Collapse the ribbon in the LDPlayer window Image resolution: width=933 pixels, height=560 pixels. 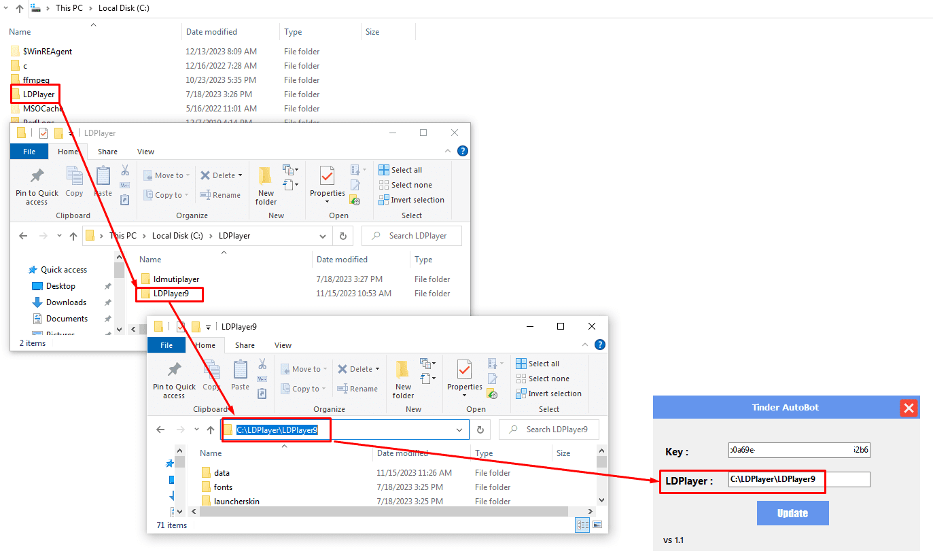tap(449, 152)
